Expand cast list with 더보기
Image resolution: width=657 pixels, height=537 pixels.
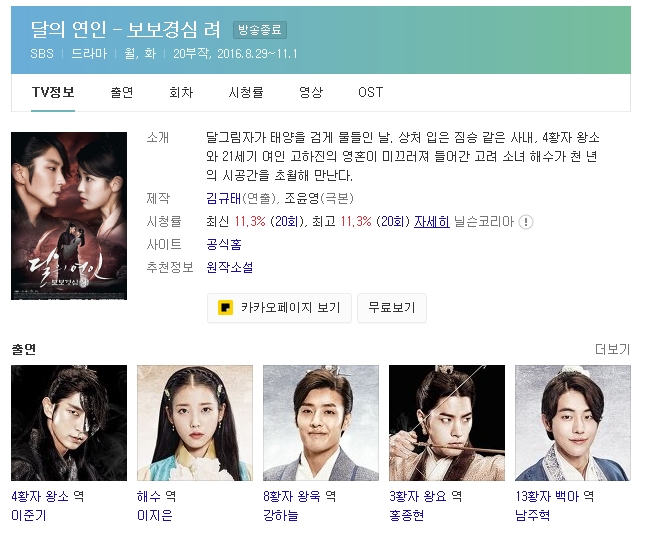613,349
